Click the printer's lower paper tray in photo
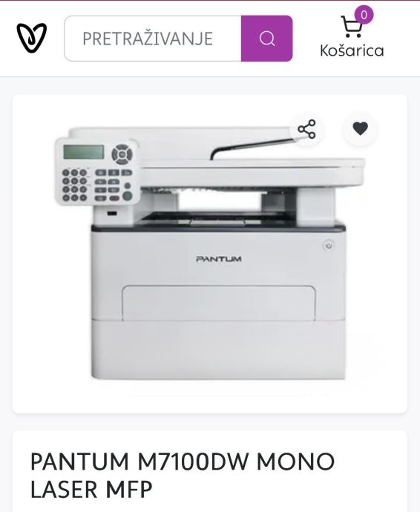This screenshot has width=420, height=512. pyautogui.click(x=218, y=349)
